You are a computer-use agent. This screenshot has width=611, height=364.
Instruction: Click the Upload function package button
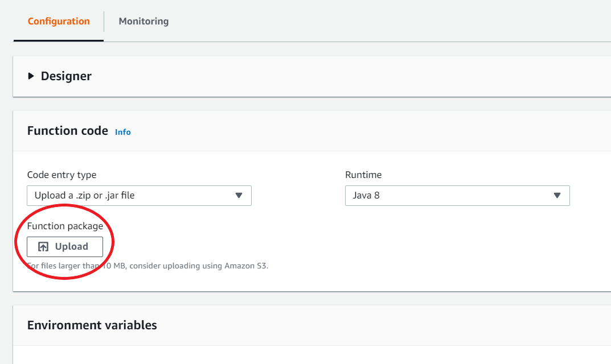point(64,246)
